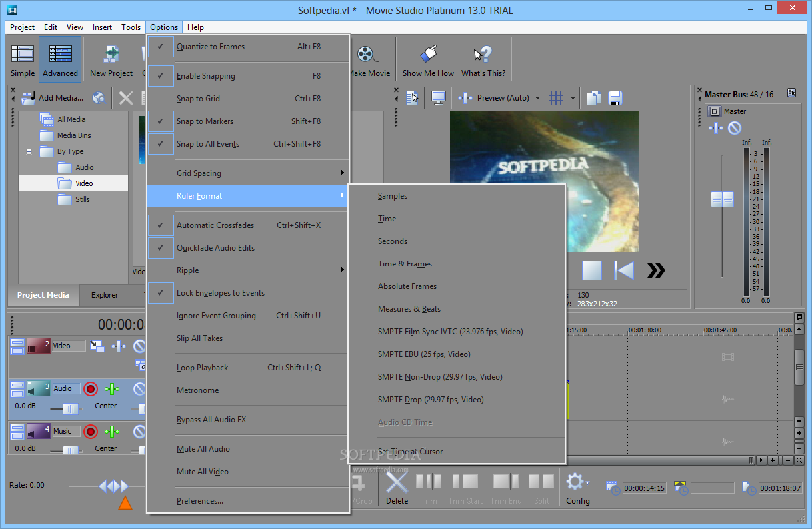
Task: Open Master FX in Master Bus panel
Action: [715, 127]
